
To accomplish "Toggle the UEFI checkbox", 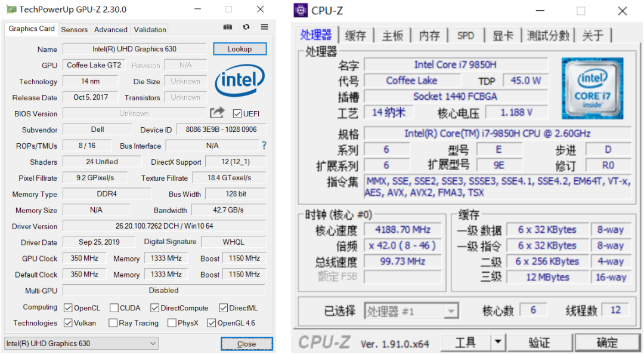I will [237, 113].
